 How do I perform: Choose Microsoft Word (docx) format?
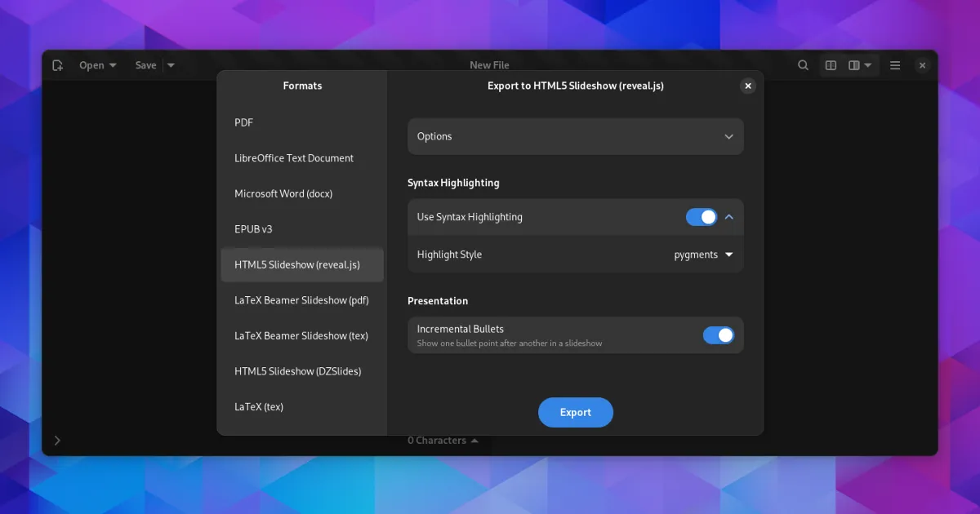pyautogui.click(x=283, y=193)
